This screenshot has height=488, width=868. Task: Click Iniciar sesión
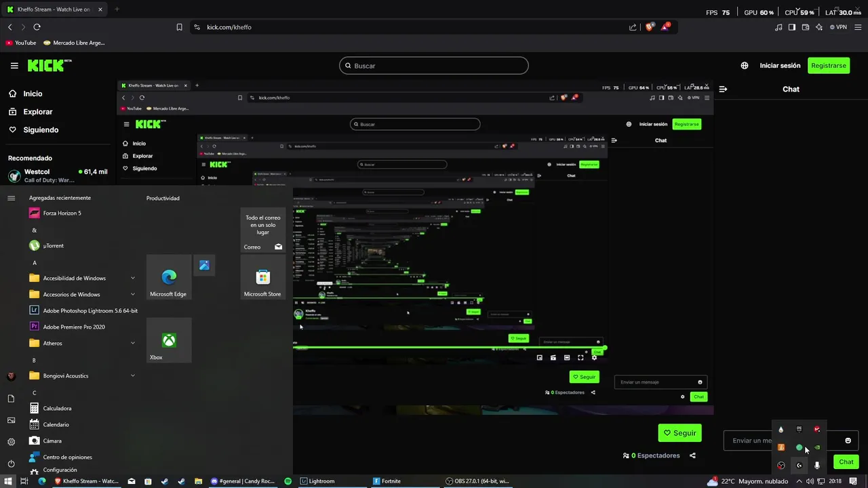coord(780,66)
